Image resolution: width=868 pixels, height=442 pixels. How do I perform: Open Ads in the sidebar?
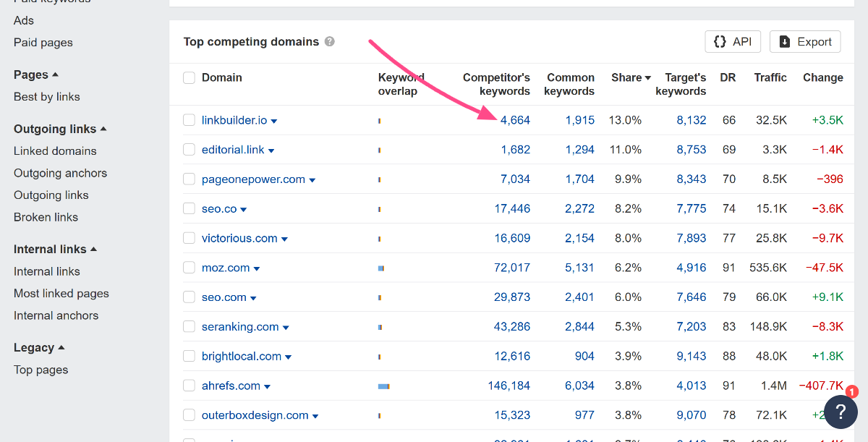coord(24,20)
